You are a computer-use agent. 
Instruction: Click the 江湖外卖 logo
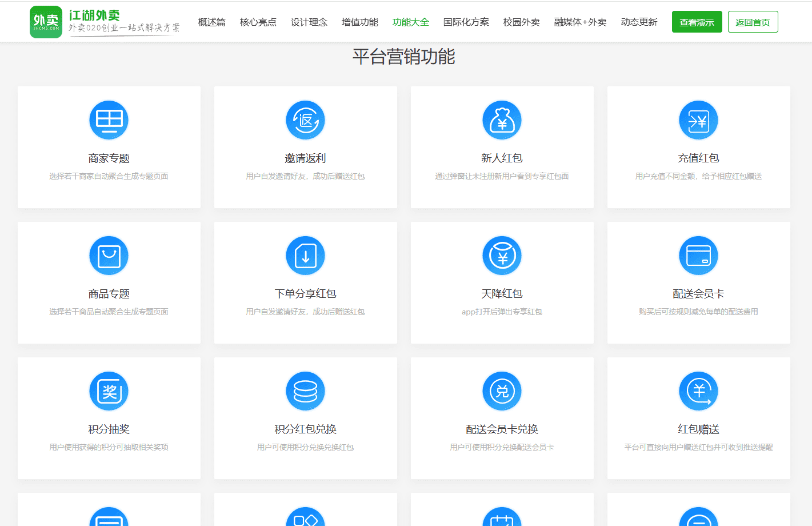pyautogui.click(x=46, y=22)
